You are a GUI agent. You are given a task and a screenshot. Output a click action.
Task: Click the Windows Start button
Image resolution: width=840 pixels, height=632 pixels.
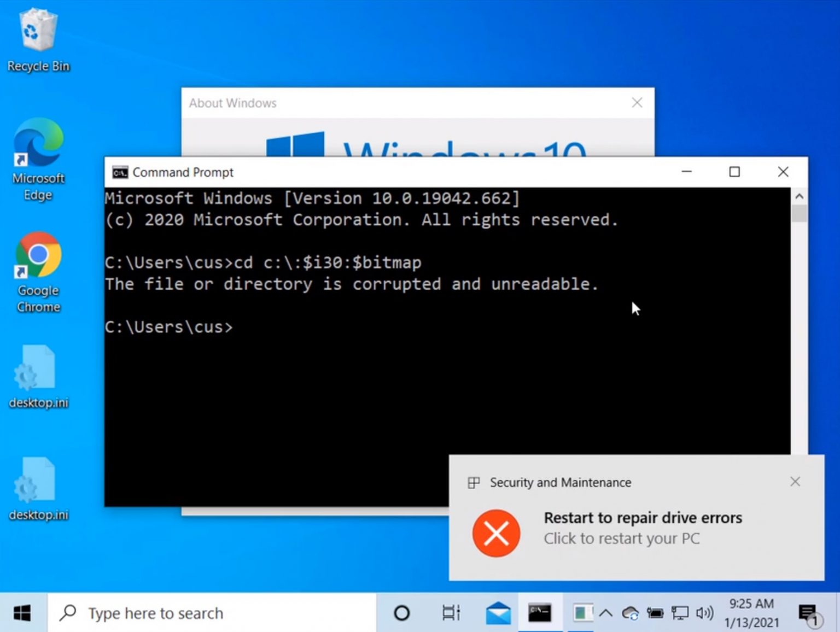pyautogui.click(x=22, y=613)
